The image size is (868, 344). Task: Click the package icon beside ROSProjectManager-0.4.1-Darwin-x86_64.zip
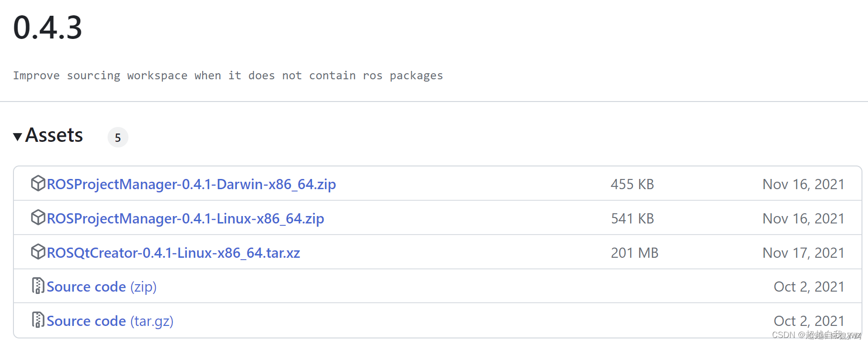(38, 184)
